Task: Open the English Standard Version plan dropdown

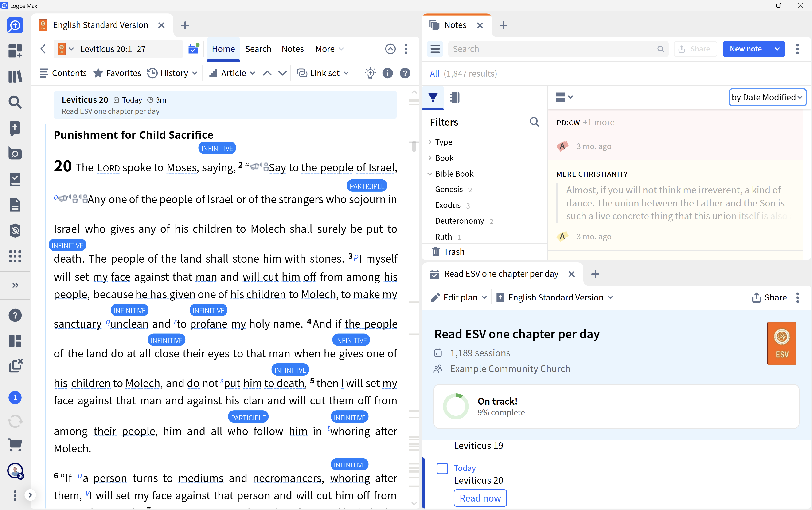Action: click(555, 297)
